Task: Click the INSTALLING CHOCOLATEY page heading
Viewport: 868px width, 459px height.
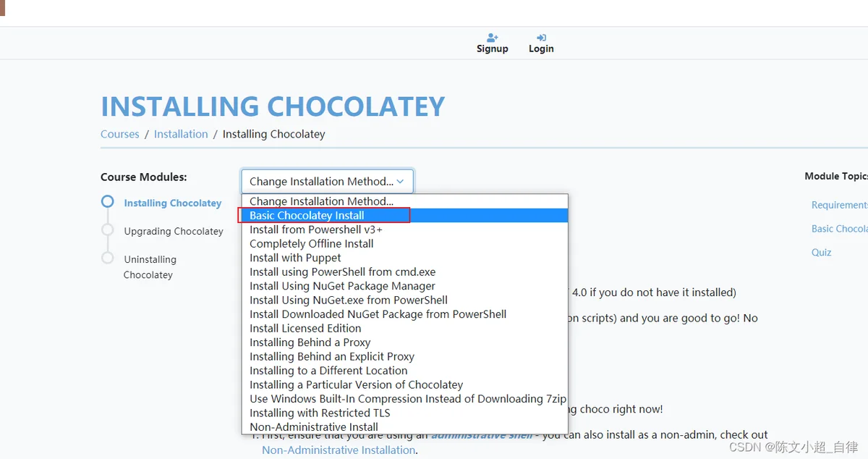Action: [x=273, y=106]
